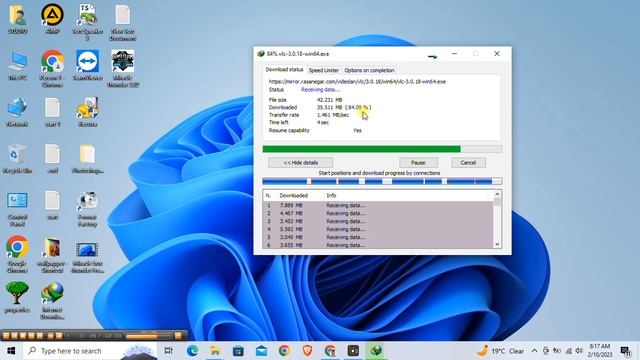Click the connections progress bar
Image resolution: width=640 pixels, height=360 pixels.
(x=382, y=181)
